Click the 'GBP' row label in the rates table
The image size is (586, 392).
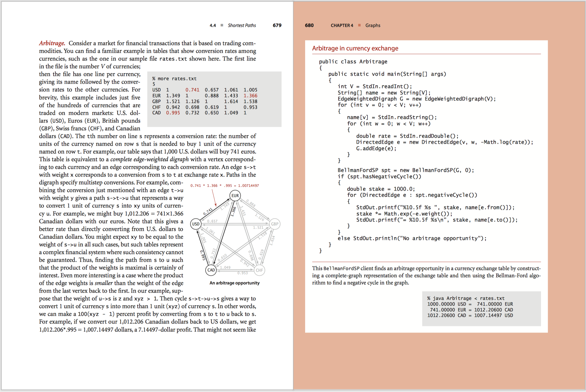[x=156, y=101]
